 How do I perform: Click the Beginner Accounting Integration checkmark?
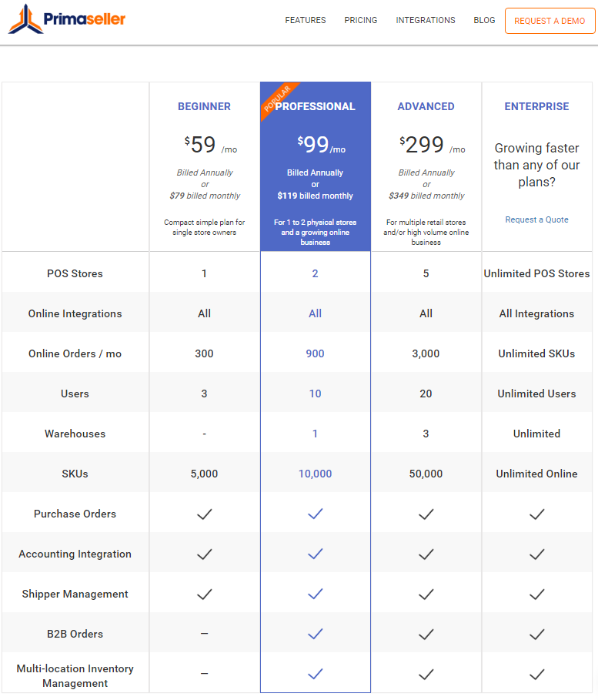(x=205, y=554)
